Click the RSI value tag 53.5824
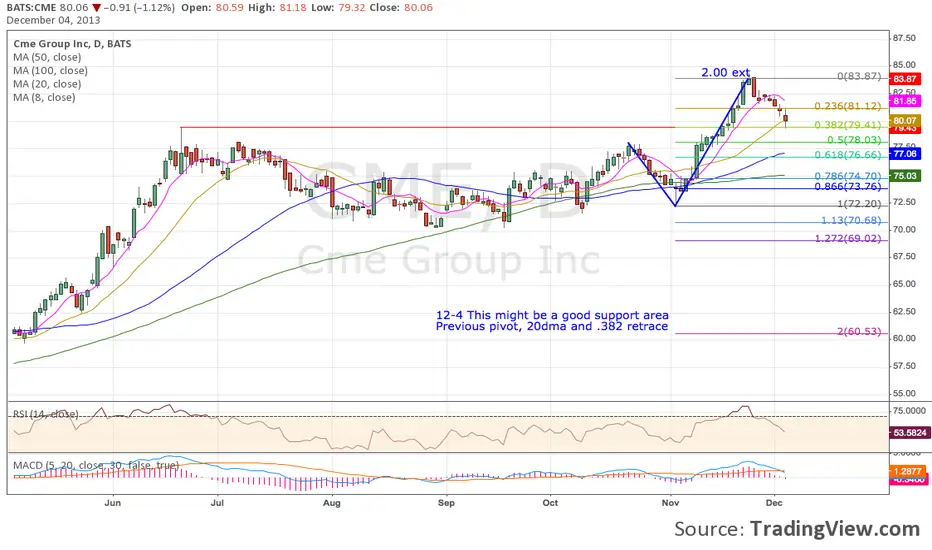The height and width of the screenshot is (550, 932). [x=909, y=433]
